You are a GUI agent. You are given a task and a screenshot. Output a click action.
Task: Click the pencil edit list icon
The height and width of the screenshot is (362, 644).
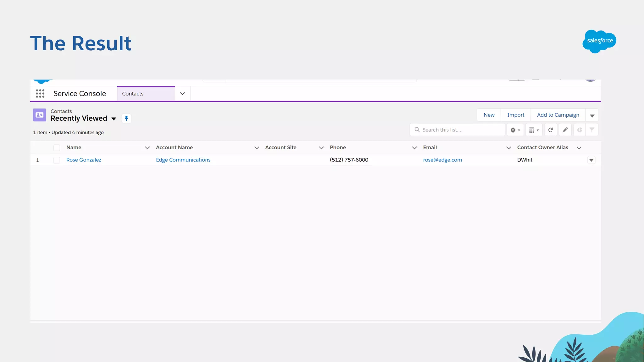[x=565, y=130]
